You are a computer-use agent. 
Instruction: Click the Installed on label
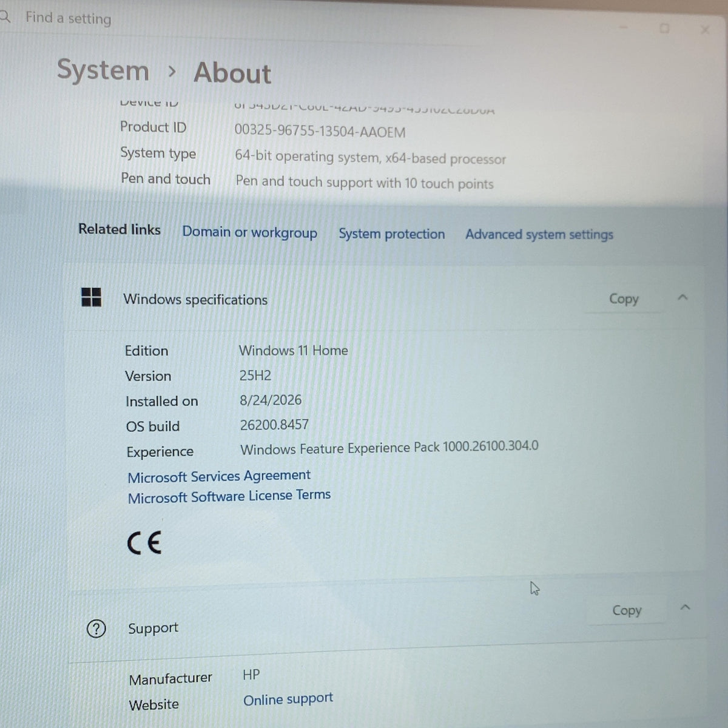[161, 402]
